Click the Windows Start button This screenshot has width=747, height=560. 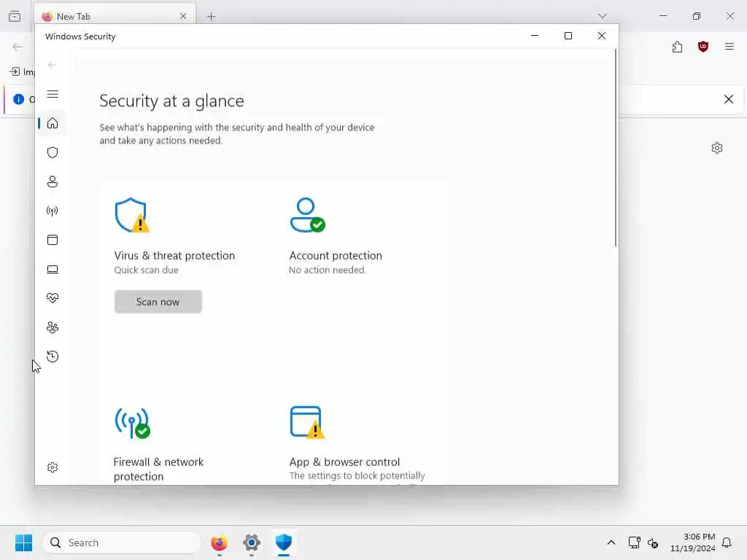click(x=23, y=542)
